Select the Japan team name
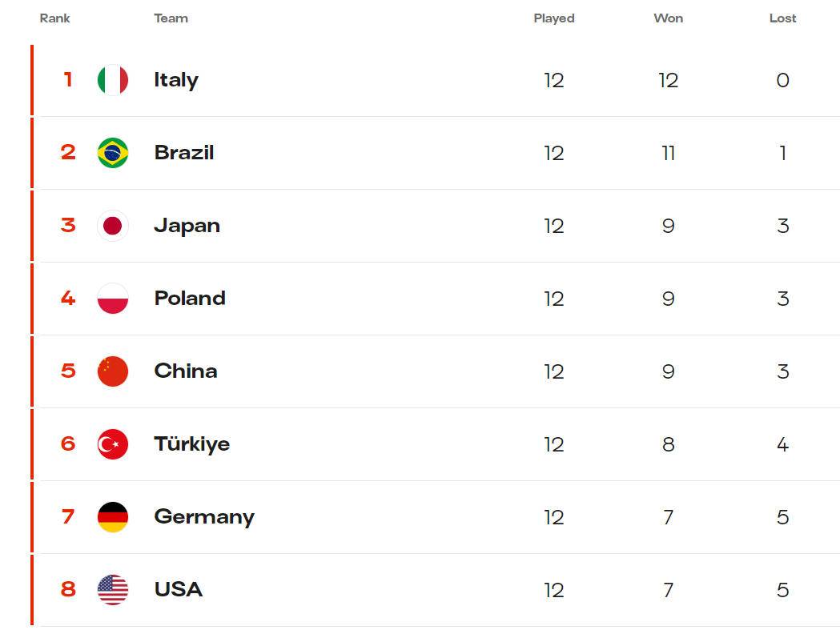The height and width of the screenshot is (630, 840). pos(187,226)
